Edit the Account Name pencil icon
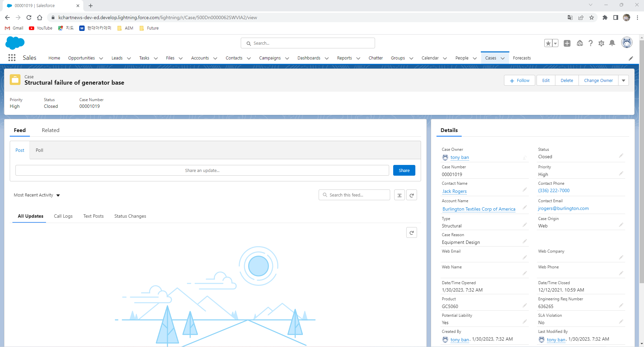This screenshot has height=347, width=644. point(525,207)
